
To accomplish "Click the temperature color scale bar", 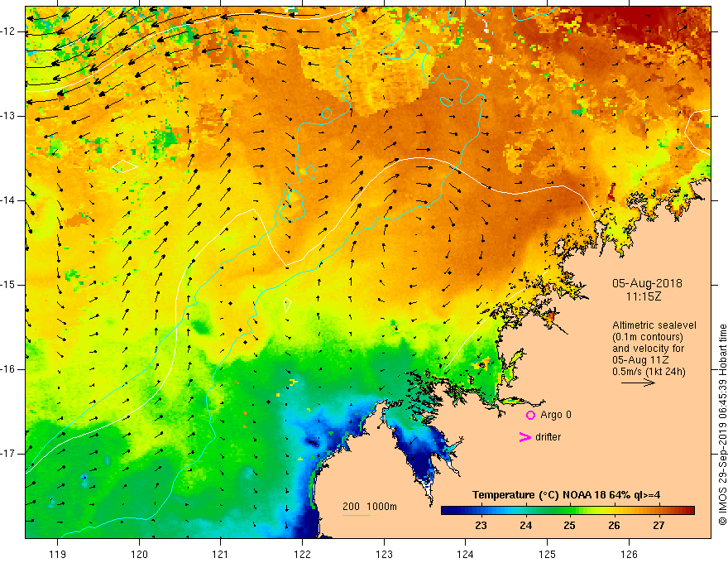I will (568, 511).
